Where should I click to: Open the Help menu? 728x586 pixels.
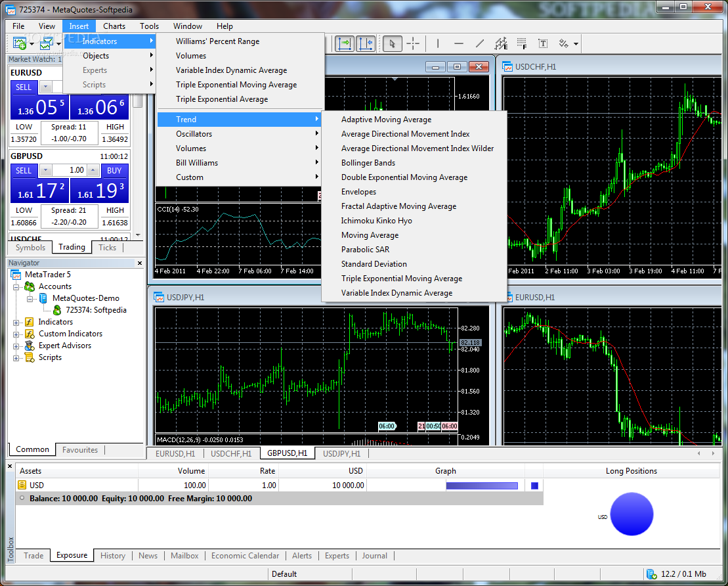[x=225, y=26]
